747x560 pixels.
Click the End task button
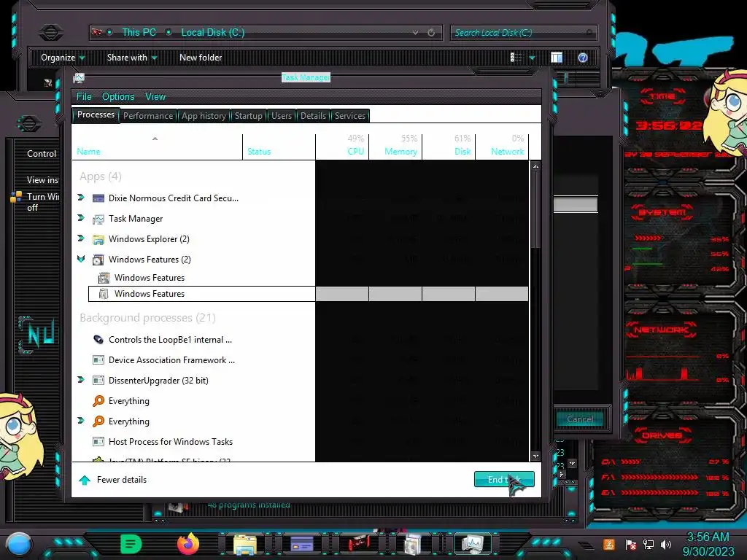[x=504, y=480]
